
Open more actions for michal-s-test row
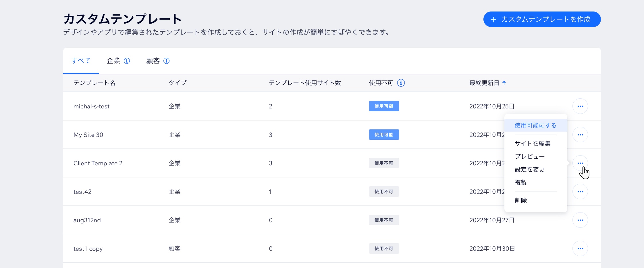point(580,106)
